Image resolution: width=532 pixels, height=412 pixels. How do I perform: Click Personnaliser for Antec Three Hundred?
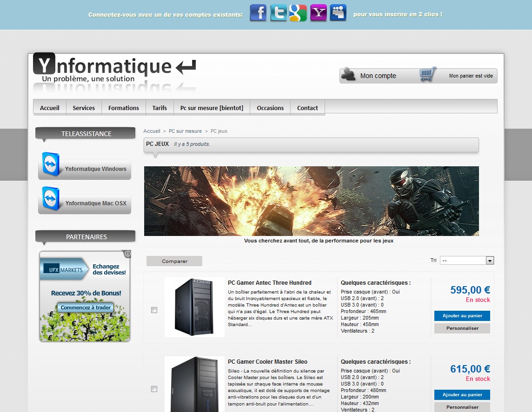(462, 328)
